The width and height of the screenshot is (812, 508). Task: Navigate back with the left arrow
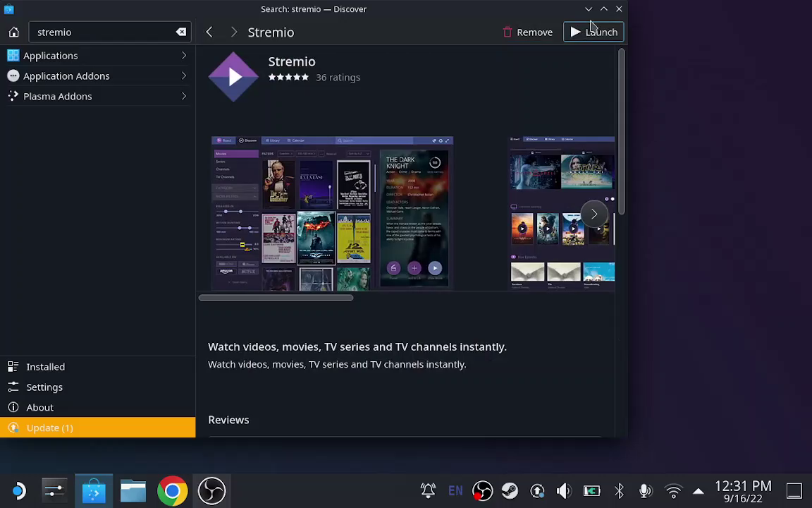(209, 32)
